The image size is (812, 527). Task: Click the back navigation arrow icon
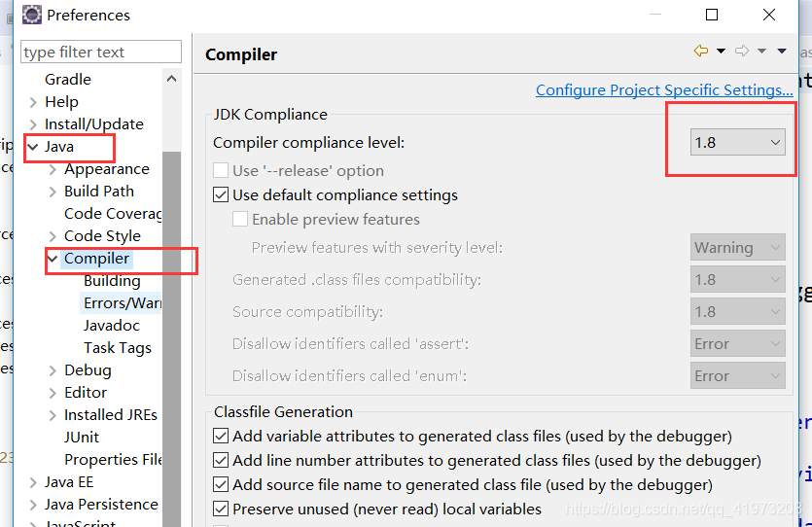click(x=701, y=51)
